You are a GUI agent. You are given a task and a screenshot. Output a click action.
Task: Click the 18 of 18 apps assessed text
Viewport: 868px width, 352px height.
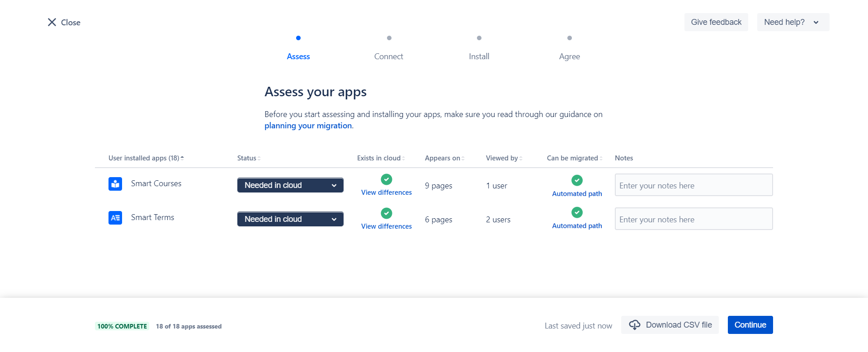189,326
